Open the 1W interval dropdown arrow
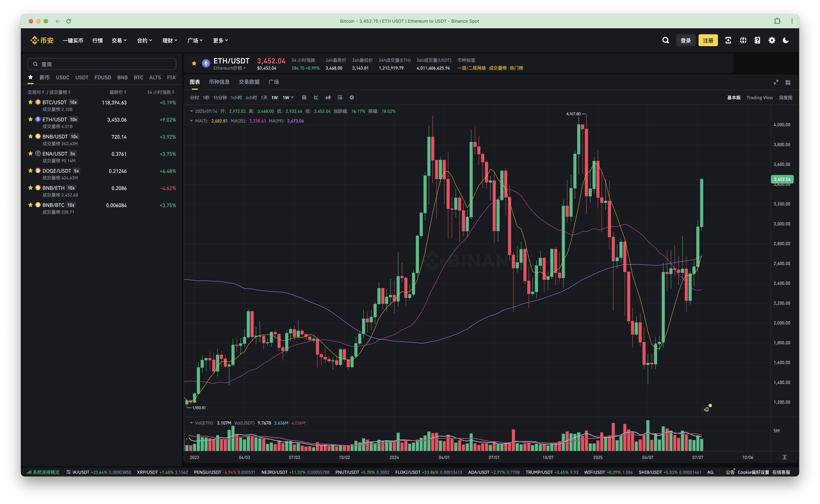 (x=292, y=97)
